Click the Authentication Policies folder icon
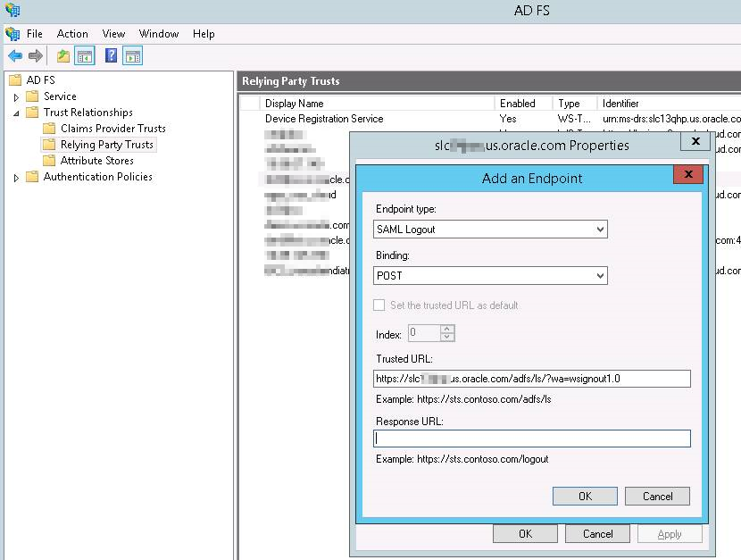 (32, 177)
